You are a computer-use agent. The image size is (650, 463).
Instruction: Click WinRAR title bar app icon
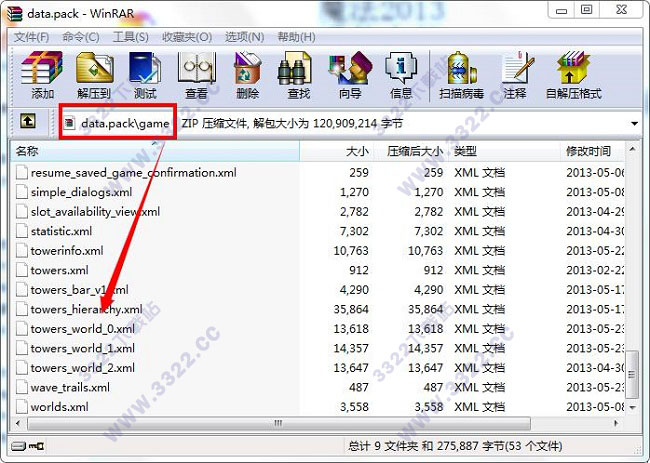tap(14, 13)
